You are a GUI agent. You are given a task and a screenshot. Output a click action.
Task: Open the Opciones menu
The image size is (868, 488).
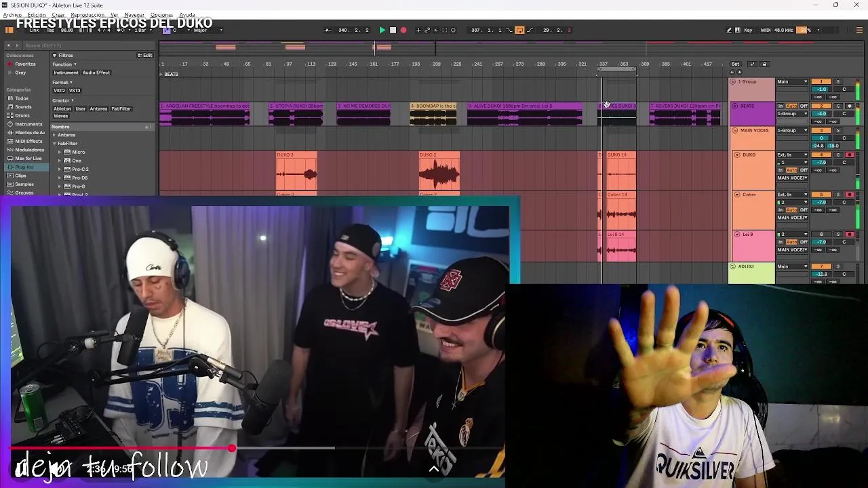[x=161, y=15]
